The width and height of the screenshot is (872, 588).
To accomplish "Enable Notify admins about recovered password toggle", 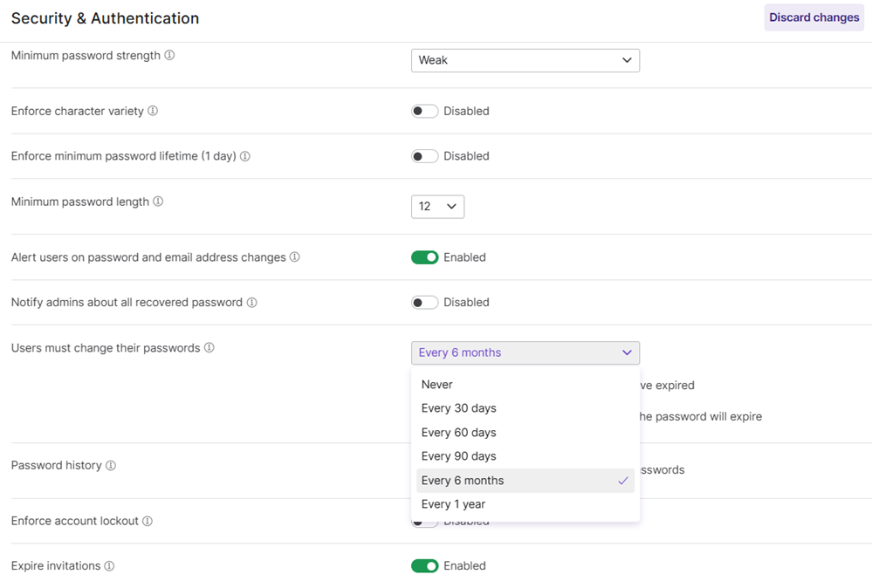I will (425, 303).
